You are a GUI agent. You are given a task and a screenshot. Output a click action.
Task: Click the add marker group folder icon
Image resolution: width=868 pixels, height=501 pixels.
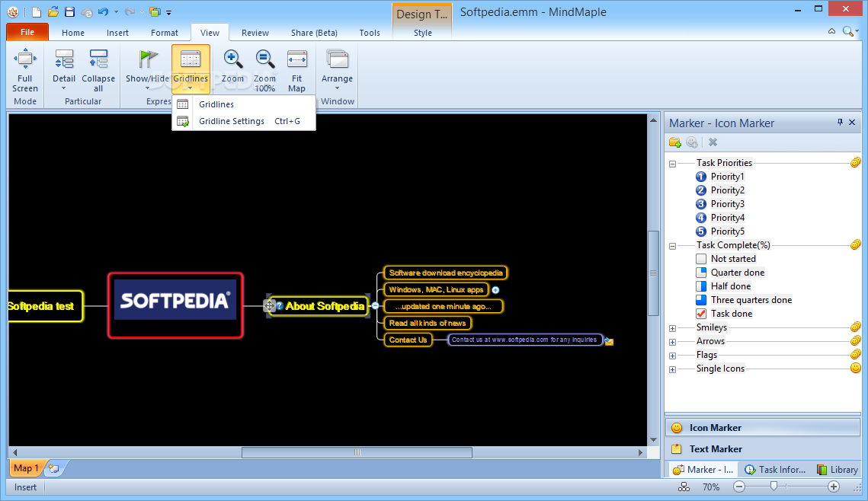(674, 142)
